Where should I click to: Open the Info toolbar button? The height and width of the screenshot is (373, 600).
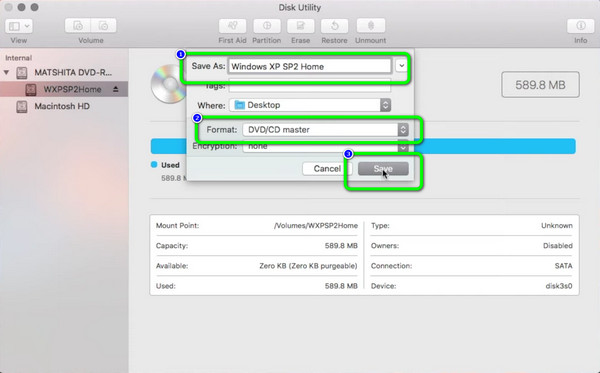pos(580,26)
